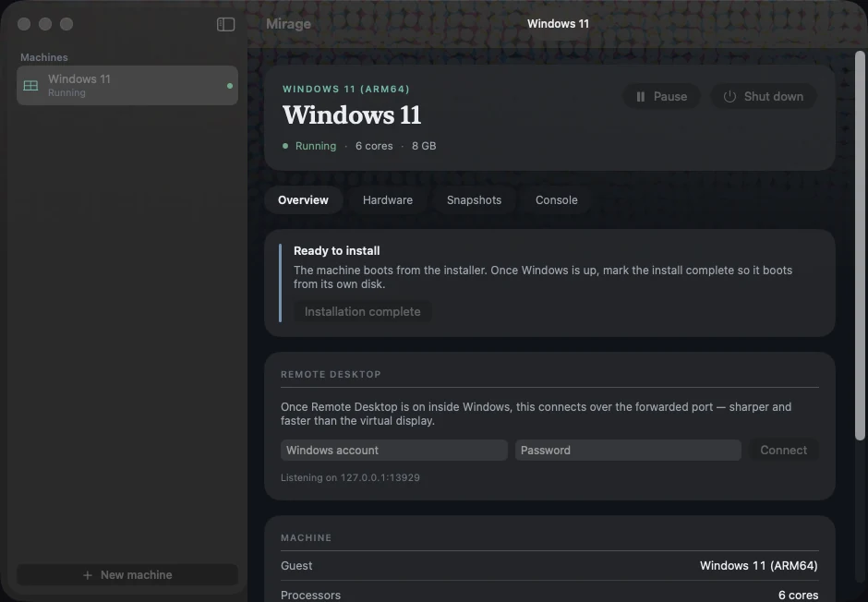Click the green 'WINDOWS 11 (ARM64)' header caption
This screenshot has width=868, height=602.
(x=346, y=89)
